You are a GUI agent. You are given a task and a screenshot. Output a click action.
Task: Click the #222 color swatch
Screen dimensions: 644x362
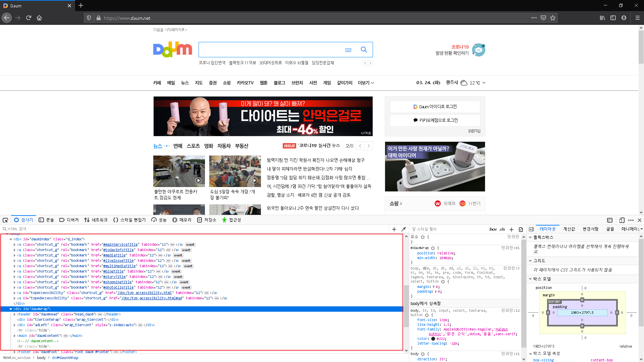(x=433, y=339)
